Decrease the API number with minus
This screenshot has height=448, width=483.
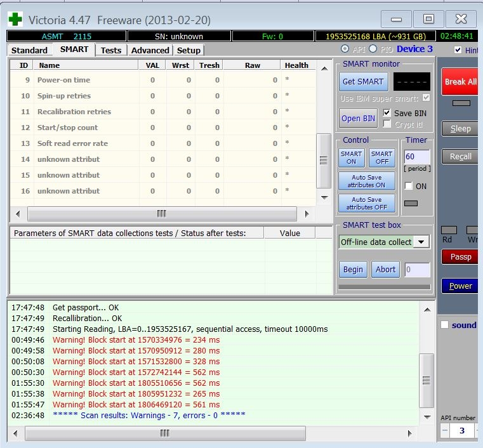445,430
